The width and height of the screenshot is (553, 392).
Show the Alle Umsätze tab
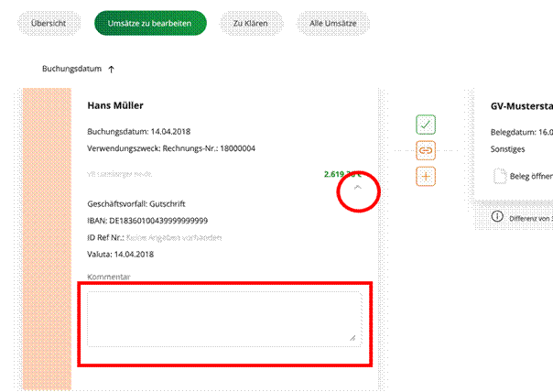tap(333, 23)
